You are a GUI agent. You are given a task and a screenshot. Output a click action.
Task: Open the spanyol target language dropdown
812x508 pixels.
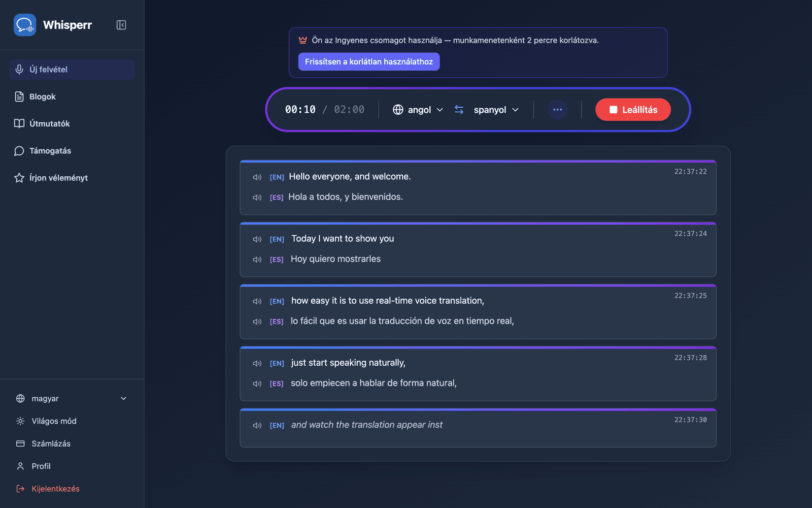click(x=496, y=110)
